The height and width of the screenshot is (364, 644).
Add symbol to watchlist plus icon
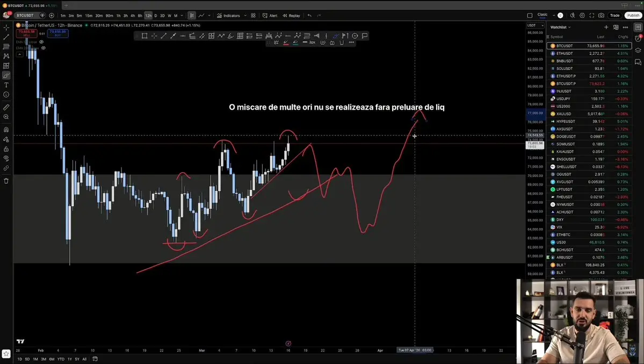(x=606, y=27)
